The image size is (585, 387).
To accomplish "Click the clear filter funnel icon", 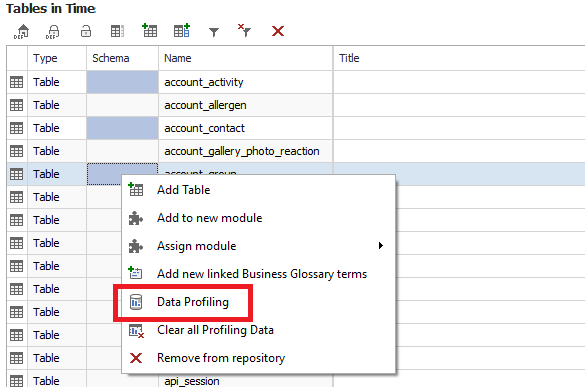I will click(x=245, y=31).
